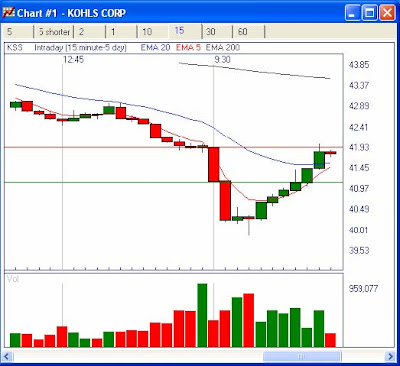Maximize the Chart #1 window
400x366 pixels.
(x=370, y=13)
